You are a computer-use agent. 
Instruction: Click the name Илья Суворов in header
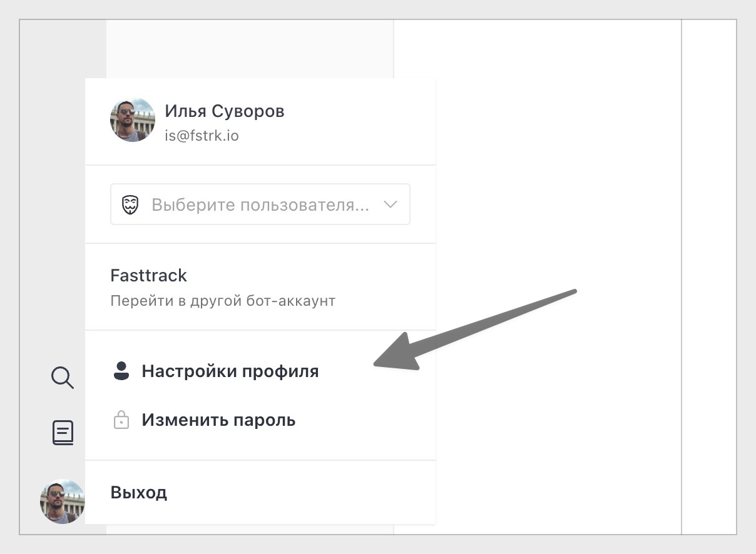tap(225, 111)
